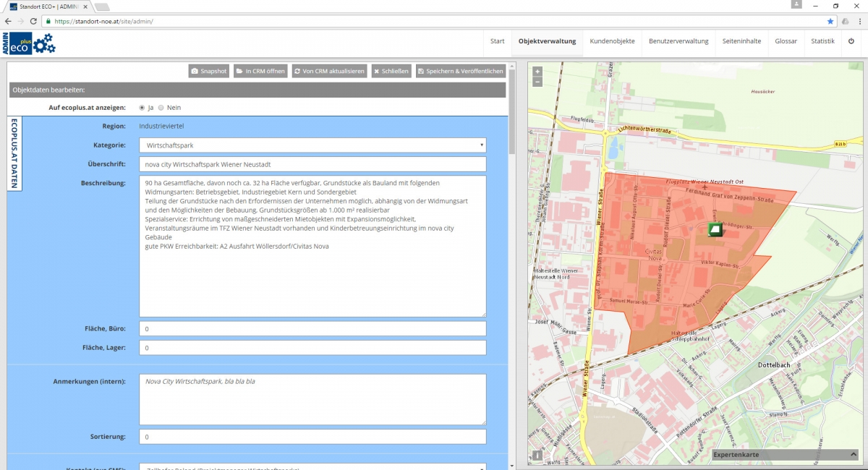This screenshot has width=868, height=470.
Task: Open Start menu item
Action: [x=498, y=41]
